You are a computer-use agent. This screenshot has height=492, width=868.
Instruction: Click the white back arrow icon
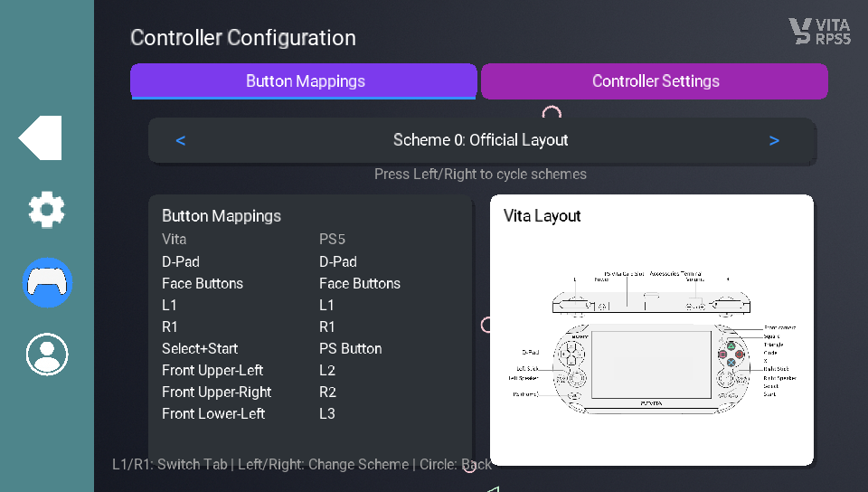(x=42, y=138)
